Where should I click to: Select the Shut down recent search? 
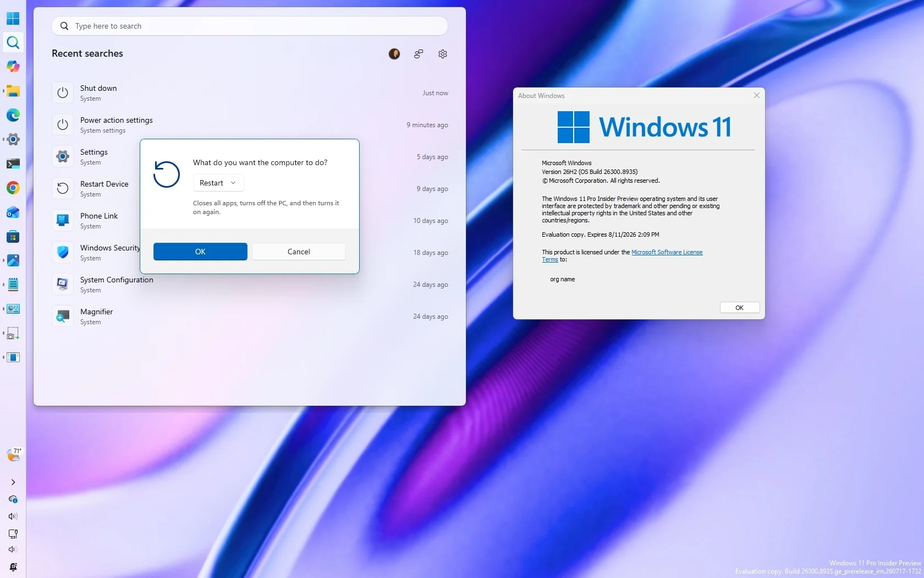pos(250,93)
